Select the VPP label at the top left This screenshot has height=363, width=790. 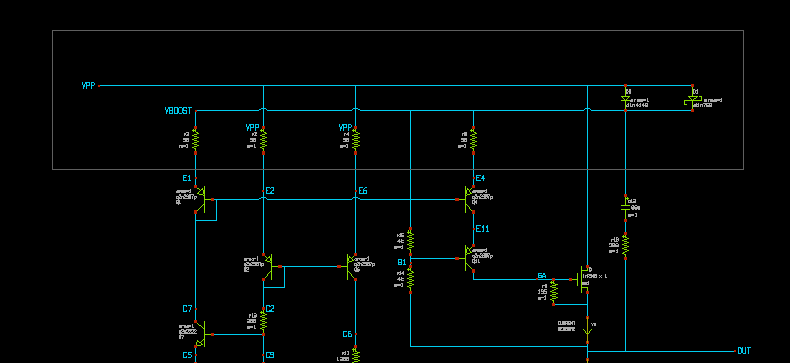click(88, 86)
